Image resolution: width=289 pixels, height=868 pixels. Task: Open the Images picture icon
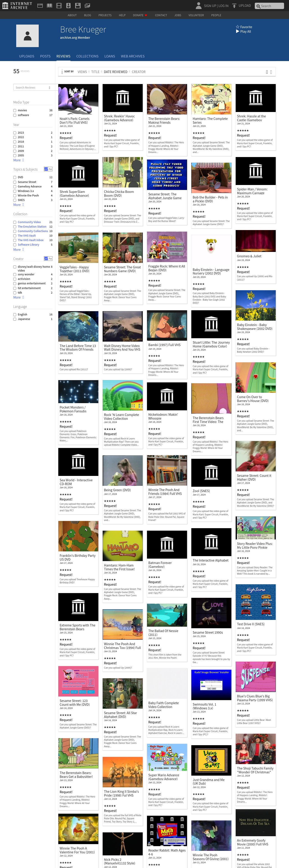point(87,5)
